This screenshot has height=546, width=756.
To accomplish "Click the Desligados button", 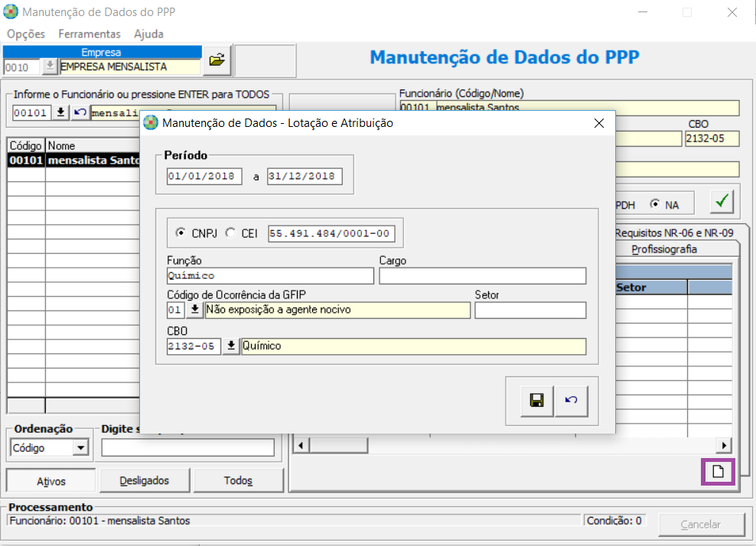I will pyautogui.click(x=144, y=480).
